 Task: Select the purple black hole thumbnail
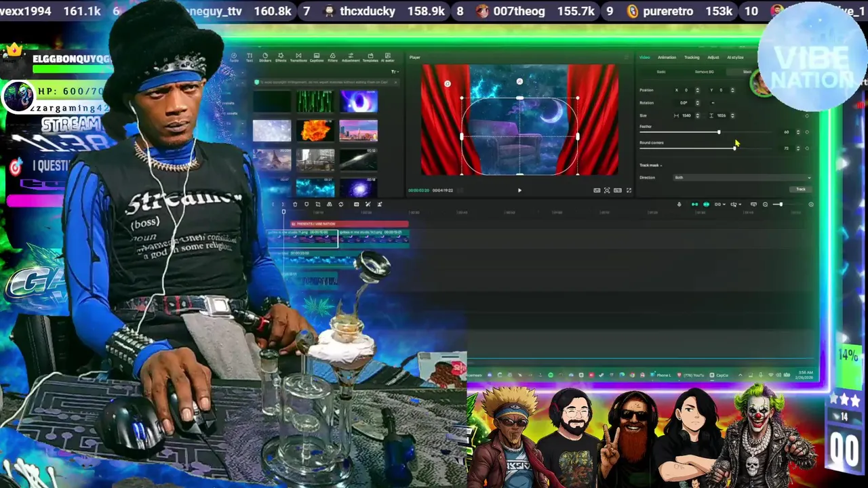[x=358, y=101]
